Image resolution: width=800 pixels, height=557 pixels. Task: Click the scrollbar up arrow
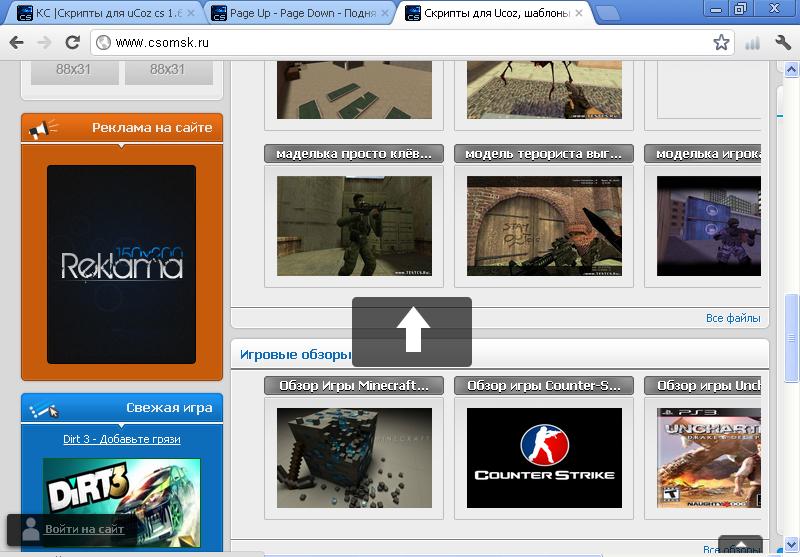click(x=792, y=69)
